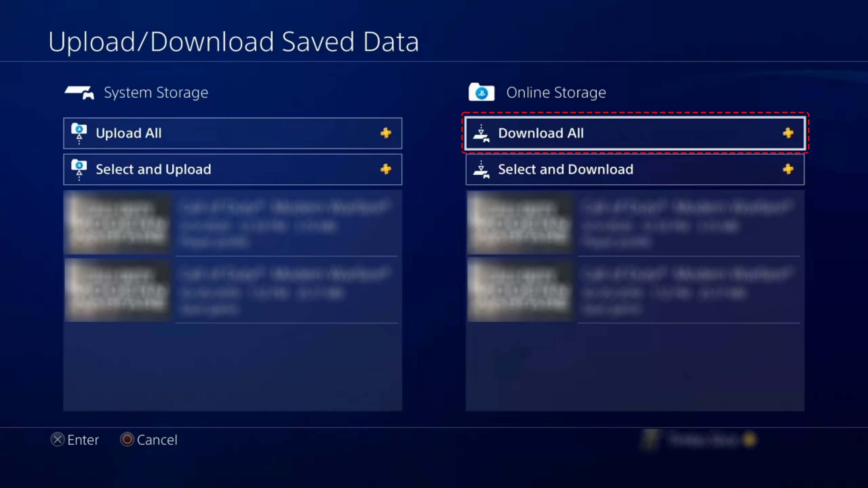Click the Online Storage cloud icon
This screenshot has width=868, height=488.
[x=481, y=92]
